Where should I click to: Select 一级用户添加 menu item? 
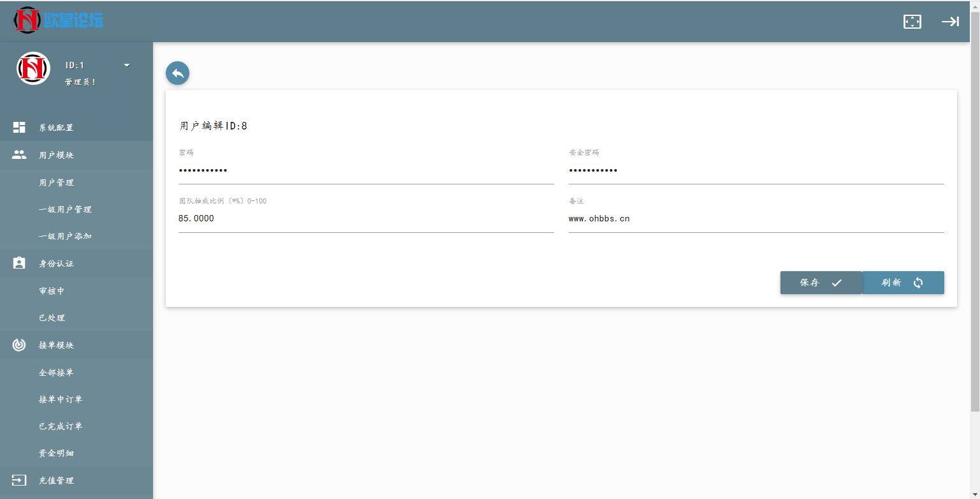click(65, 236)
